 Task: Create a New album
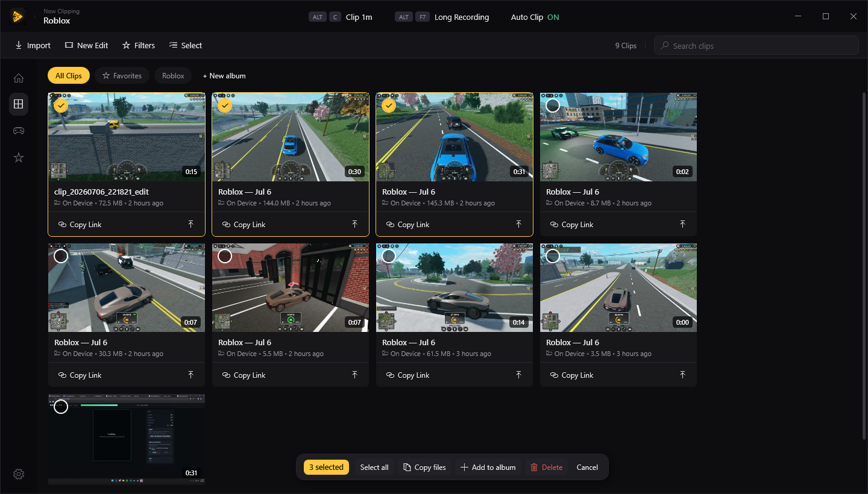224,75
